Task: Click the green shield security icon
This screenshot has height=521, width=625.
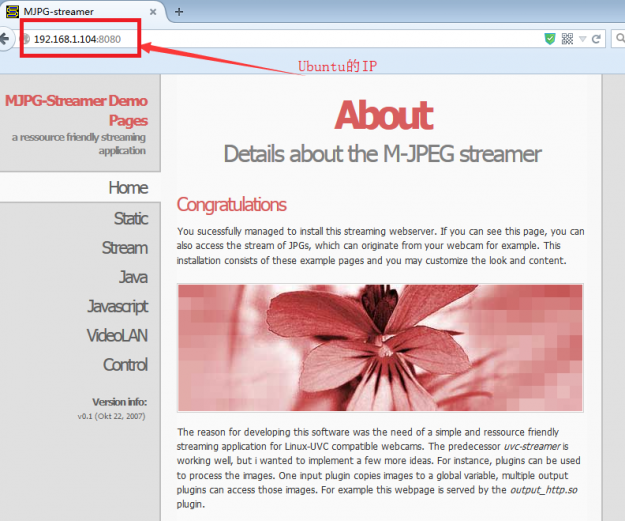Action: coord(550,39)
